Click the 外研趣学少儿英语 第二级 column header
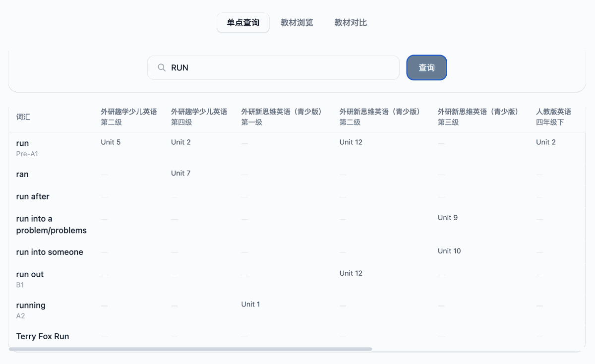 [x=129, y=117]
